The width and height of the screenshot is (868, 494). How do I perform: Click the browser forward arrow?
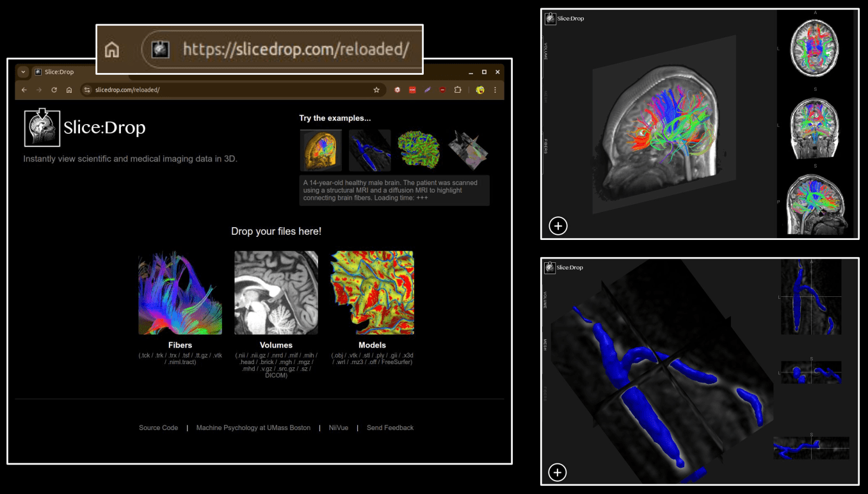point(39,90)
